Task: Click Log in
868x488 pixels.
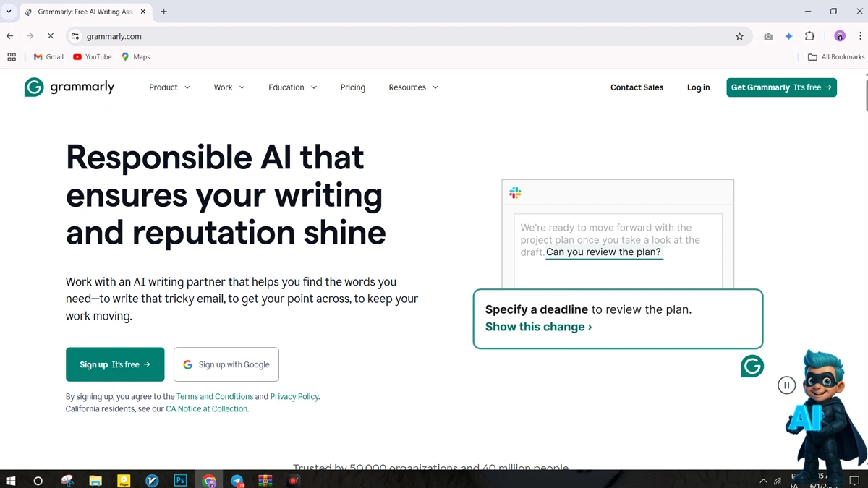Action: (x=699, y=87)
